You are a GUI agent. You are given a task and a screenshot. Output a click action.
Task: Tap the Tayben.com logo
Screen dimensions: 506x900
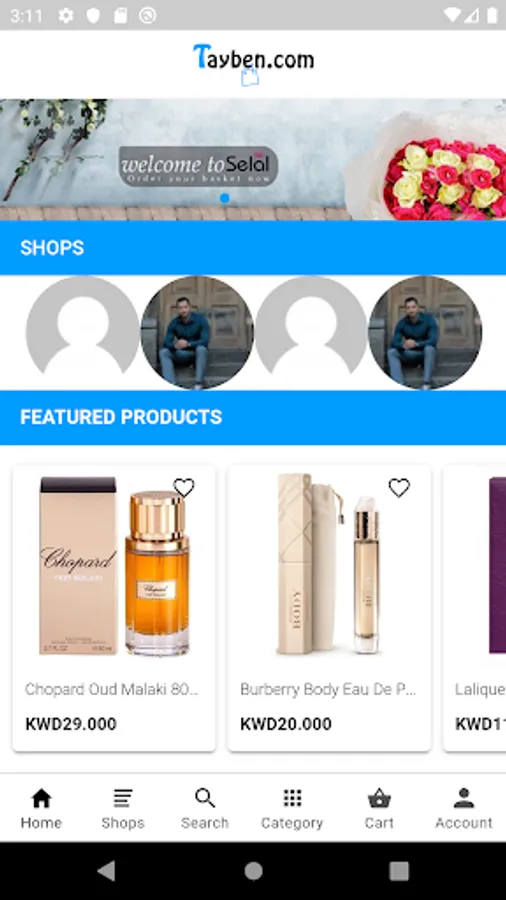point(254,64)
